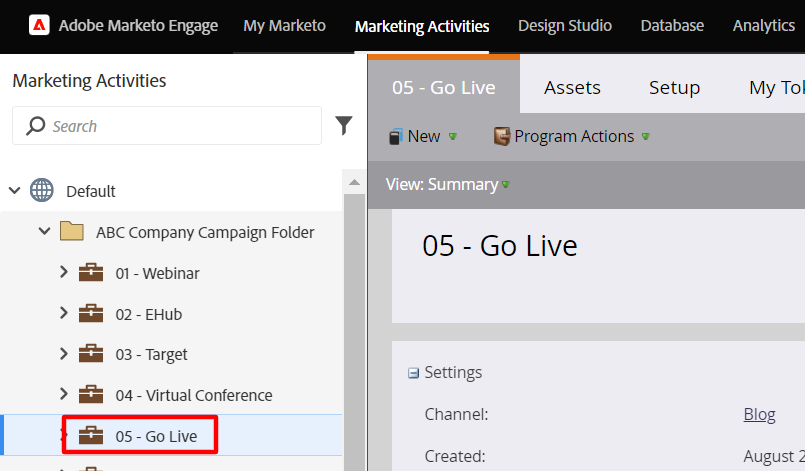This screenshot has height=471, width=805.
Task: Open the New dropdown arrow
Action: click(x=453, y=137)
